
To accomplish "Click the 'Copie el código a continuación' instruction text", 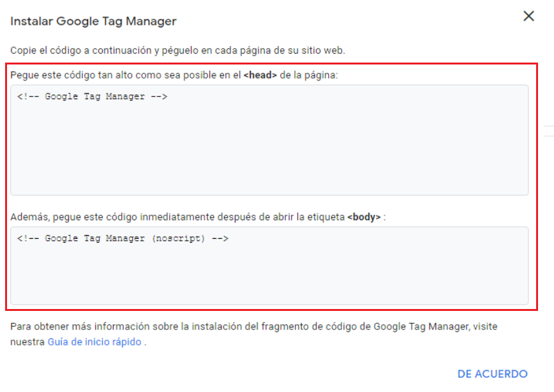I will (x=177, y=50).
